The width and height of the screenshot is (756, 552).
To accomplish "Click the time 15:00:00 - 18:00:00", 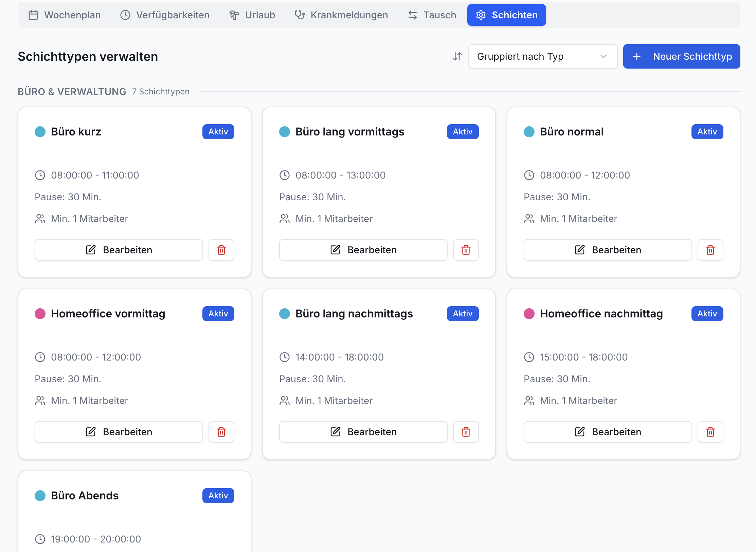I will click(x=584, y=357).
